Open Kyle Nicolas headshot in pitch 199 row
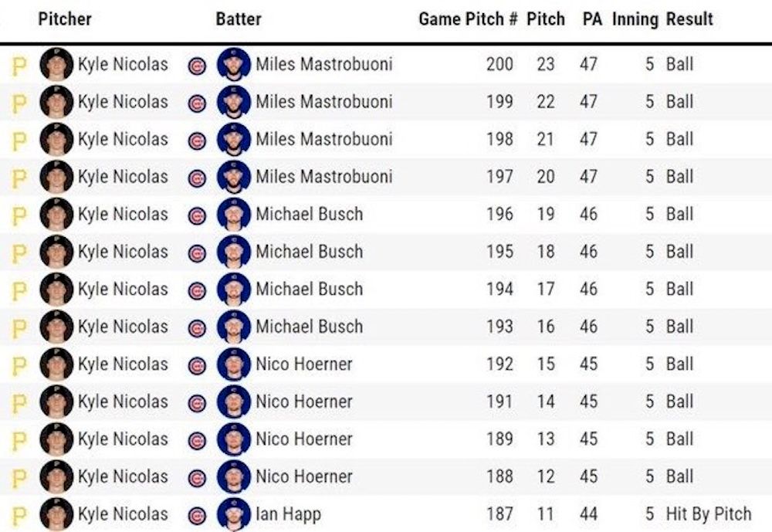Viewport: 772px width, 532px height. point(56,102)
